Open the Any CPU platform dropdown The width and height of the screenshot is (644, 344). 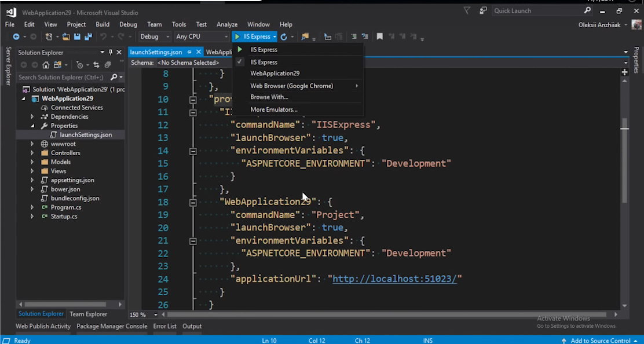[202, 36]
